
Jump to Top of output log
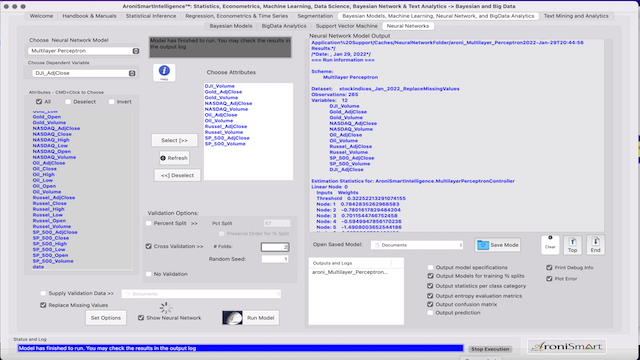(x=572, y=245)
